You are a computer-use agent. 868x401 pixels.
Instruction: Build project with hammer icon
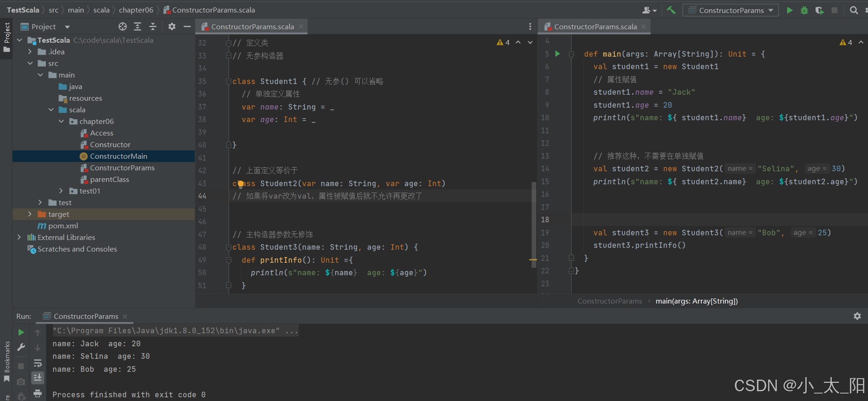click(671, 10)
